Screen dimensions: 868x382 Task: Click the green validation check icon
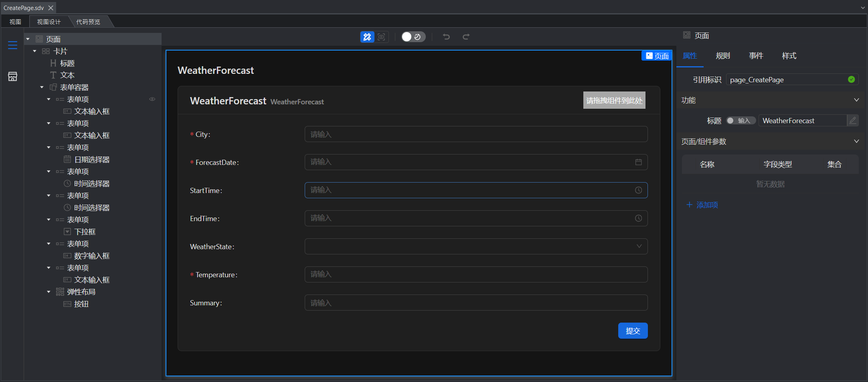852,79
